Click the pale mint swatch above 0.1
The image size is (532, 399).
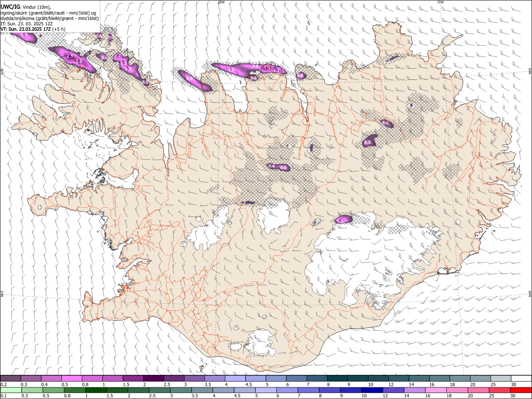pos(11,390)
